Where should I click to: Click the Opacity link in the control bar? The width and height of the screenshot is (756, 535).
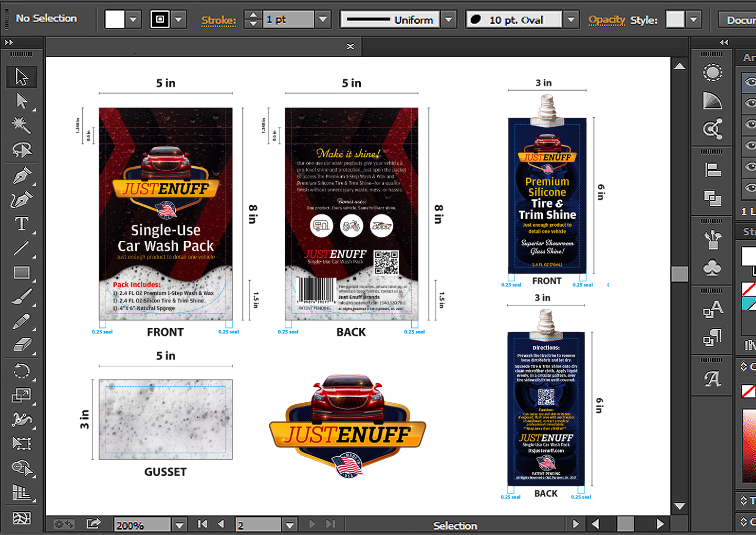coord(607,20)
